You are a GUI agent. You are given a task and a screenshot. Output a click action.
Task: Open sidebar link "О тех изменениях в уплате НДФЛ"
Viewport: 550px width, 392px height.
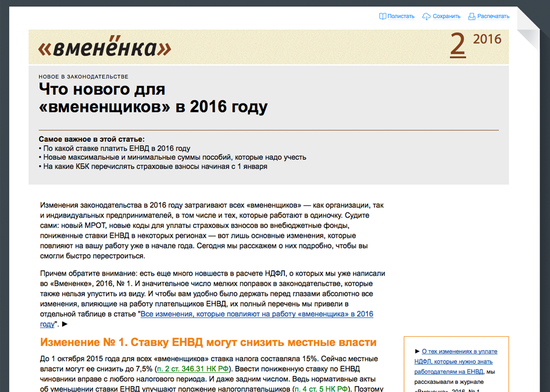pyautogui.click(x=459, y=351)
